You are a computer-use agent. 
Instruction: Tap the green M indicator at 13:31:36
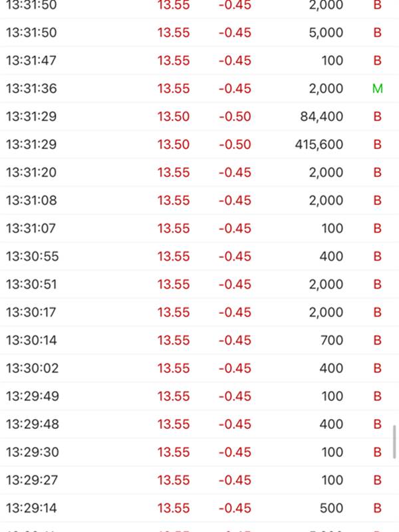pyautogui.click(x=378, y=88)
